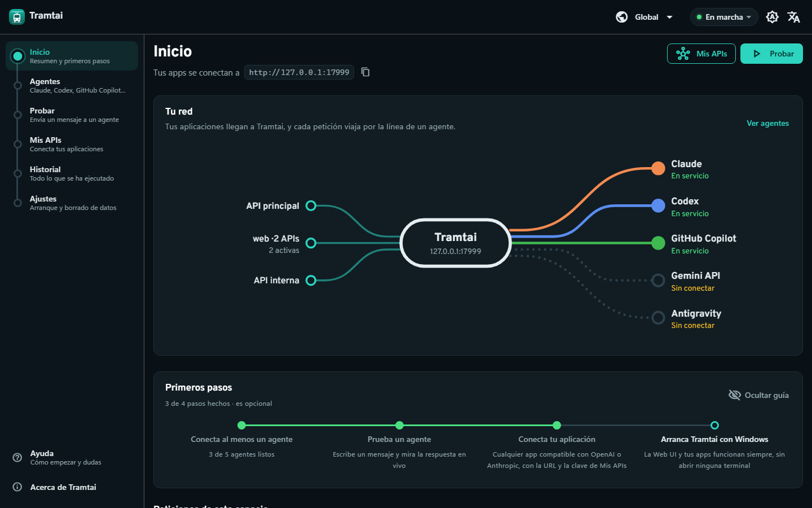Click the En servicio label under Claude

click(x=690, y=176)
